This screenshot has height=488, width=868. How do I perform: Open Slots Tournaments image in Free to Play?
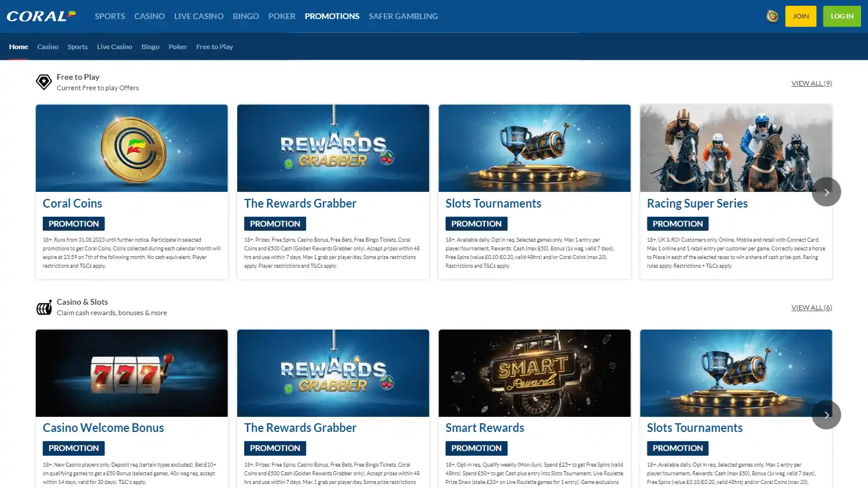tap(535, 148)
